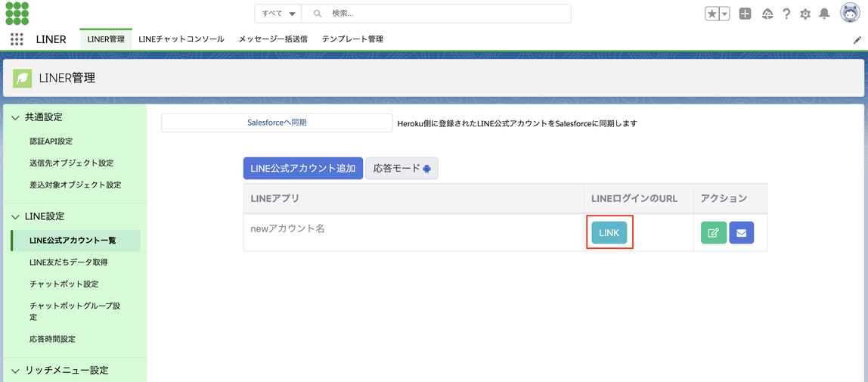Open the メッセージ一括送信 tab
Image resolution: width=868 pixels, height=382 pixels.
pos(273,39)
